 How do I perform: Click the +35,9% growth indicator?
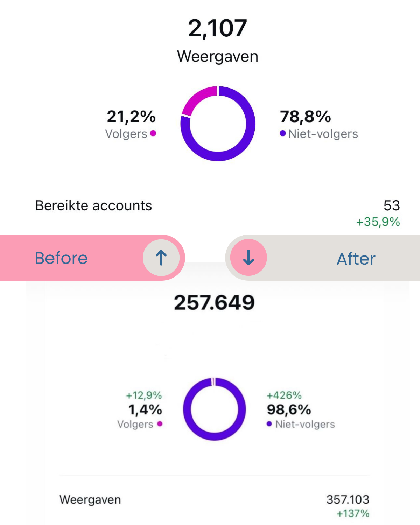click(x=378, y=222)
